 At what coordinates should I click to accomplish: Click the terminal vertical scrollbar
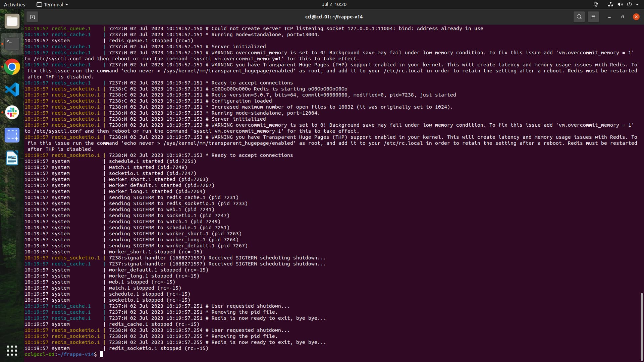[x=641, y=327]
